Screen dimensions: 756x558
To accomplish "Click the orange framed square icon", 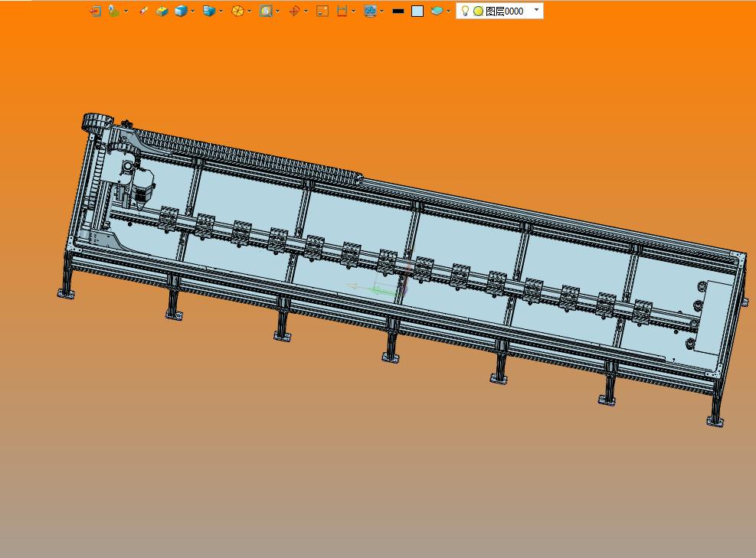I will pos(322,11).
